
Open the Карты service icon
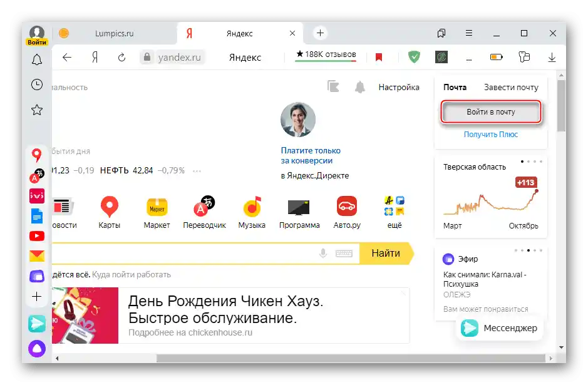coord(110,207)
